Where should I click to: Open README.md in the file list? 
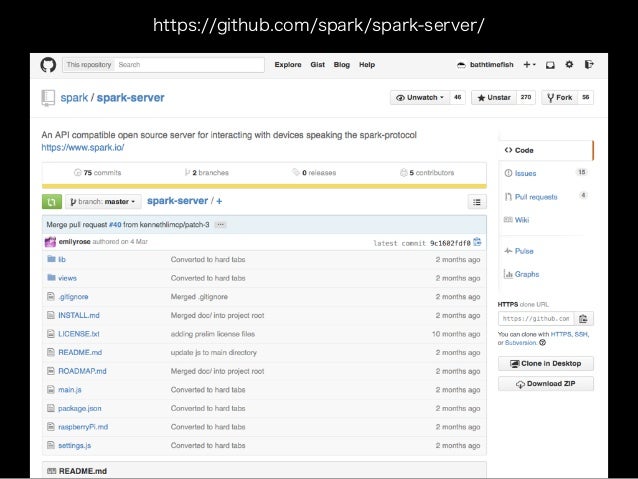80,352
